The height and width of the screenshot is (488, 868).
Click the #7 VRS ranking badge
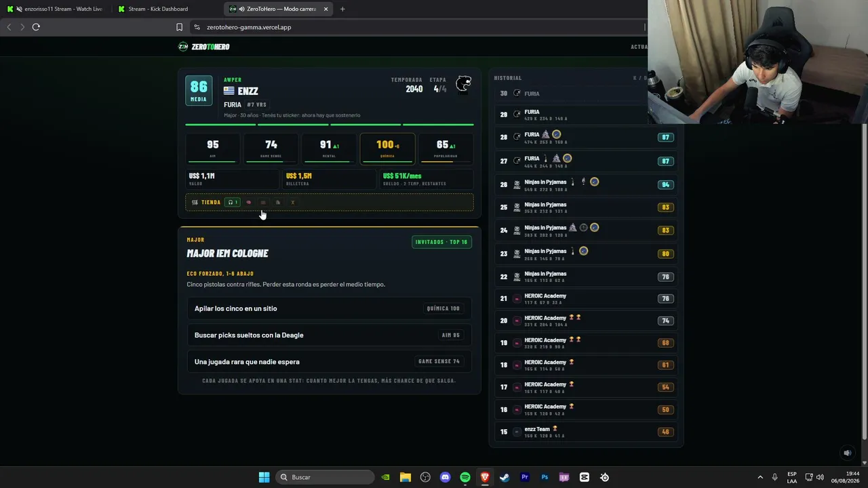pos(256,105)
